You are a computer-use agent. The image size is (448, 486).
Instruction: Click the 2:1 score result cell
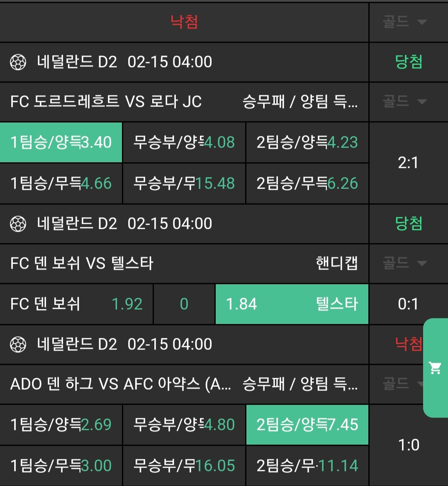[x=408, y=163]
